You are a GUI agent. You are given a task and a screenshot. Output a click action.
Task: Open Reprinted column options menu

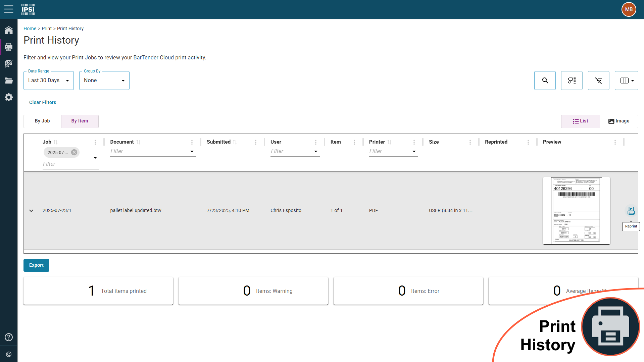[528, 142]
